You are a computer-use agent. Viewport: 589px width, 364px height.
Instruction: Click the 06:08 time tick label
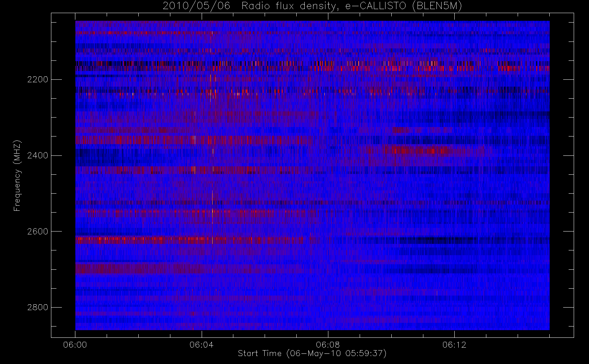[328, 345]
